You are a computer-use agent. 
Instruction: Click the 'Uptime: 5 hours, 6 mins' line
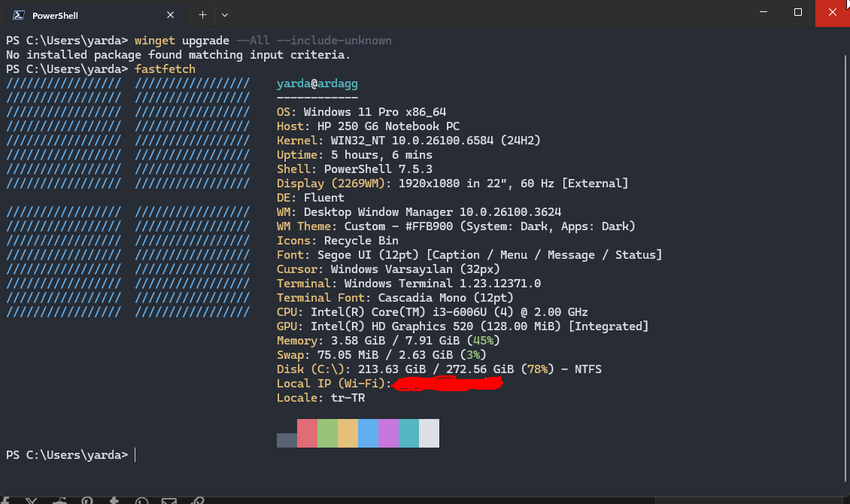click(x=354, y=155)
